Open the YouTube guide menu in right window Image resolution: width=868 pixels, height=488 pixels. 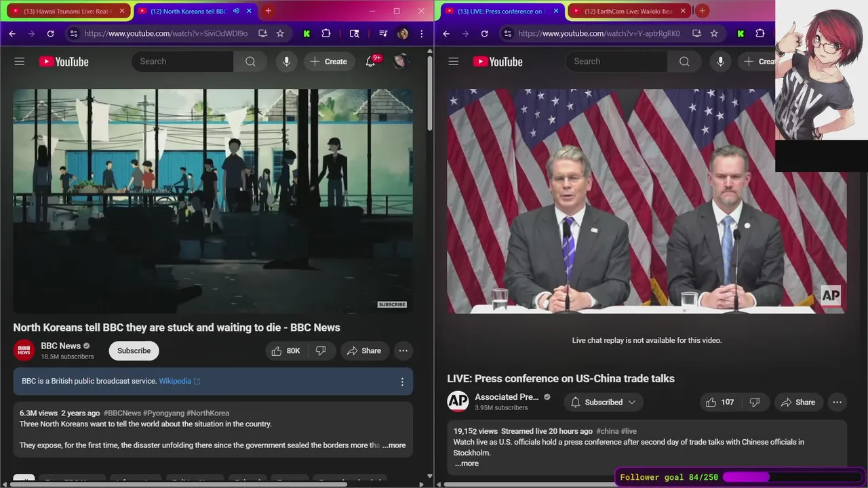(x=453, y=62)
